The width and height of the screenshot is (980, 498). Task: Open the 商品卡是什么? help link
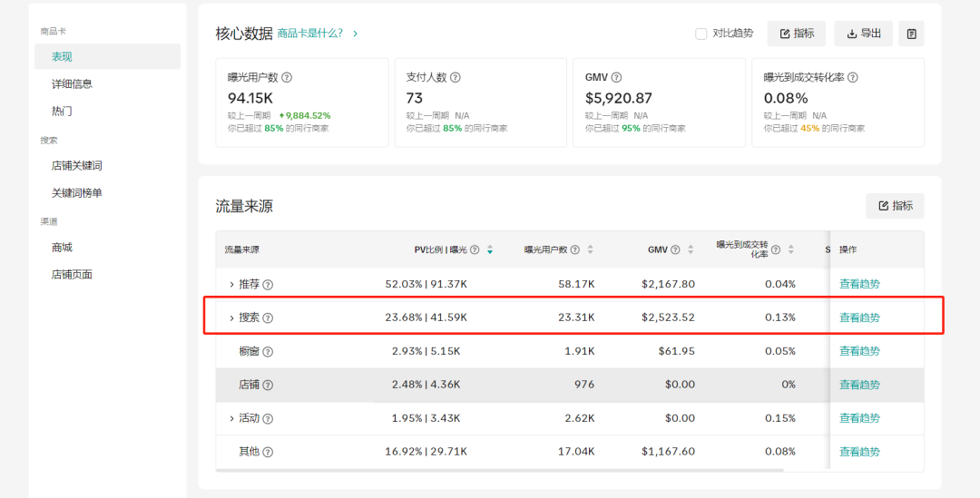tap(310, 34)
